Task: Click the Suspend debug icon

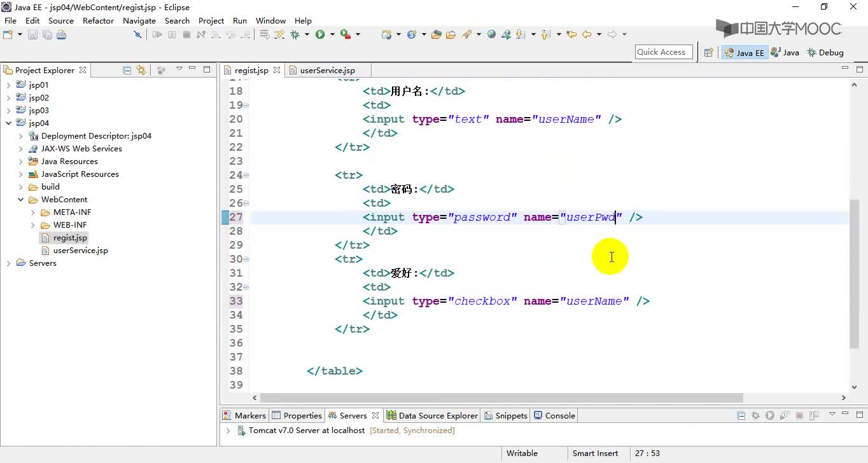Action: (x=172, y=34)
